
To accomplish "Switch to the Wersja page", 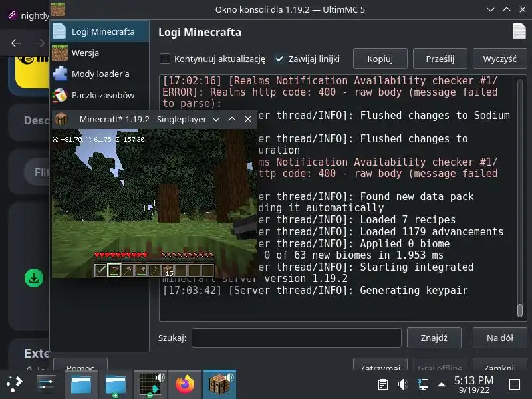I will (x=100, y=53).
